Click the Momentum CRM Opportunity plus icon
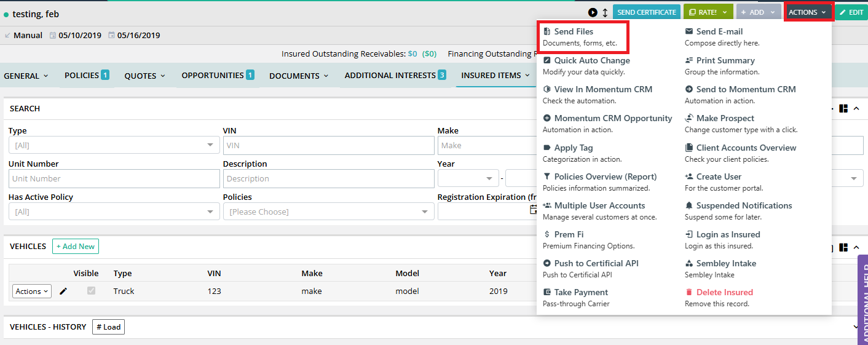This screenshot has height=345, width=868. click(x=547, y=118)
